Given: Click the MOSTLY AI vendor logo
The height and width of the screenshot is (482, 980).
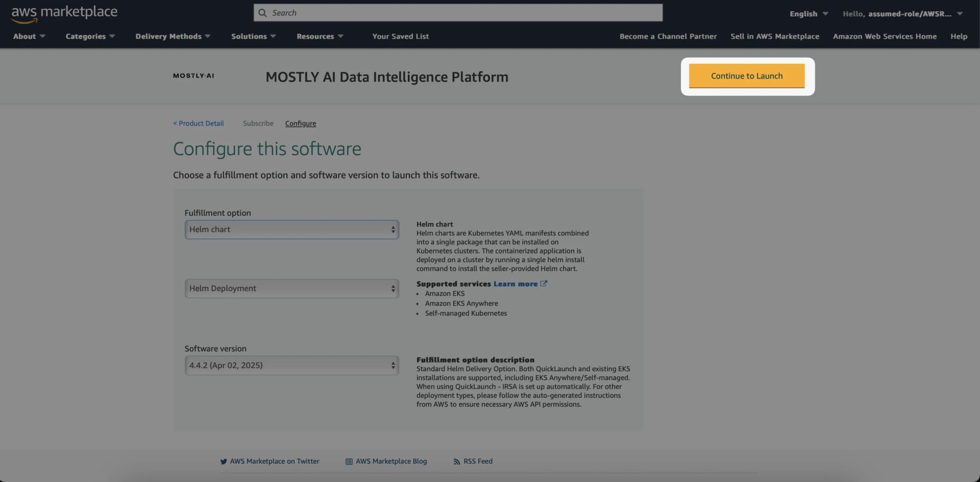Looking at the screenshot, I should pyautogui.click(x=193, y=76).
